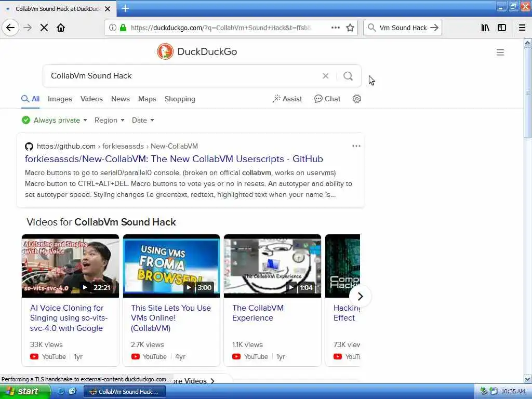Switch to the Shopping tab
Image resolution: width=532 pixels, height=399 pixels.
180,99
